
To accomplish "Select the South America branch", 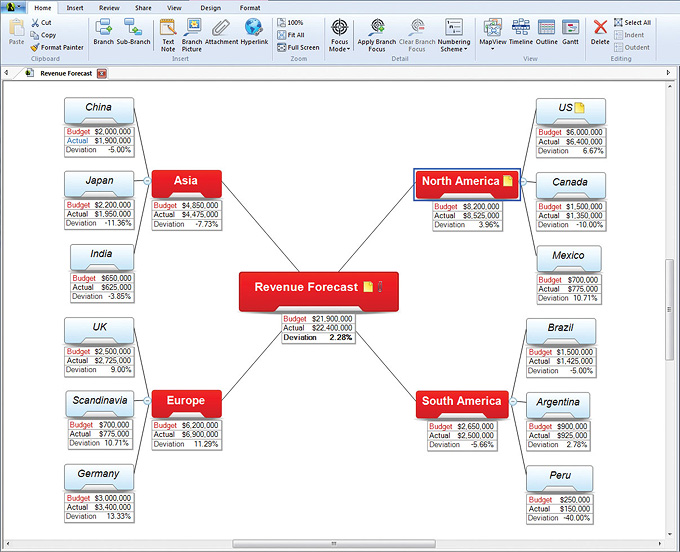I will click(x=462, y=404).
